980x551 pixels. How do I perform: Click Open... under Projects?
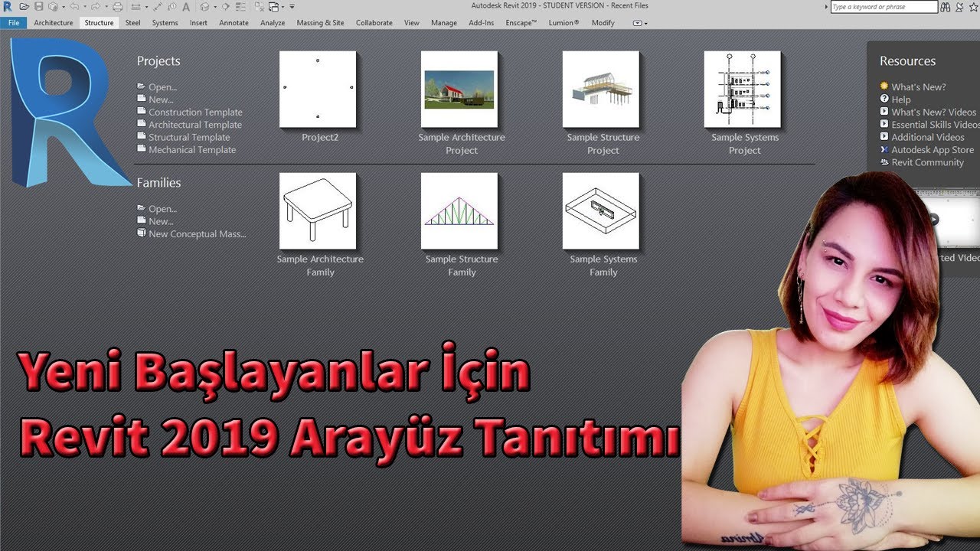162,87
